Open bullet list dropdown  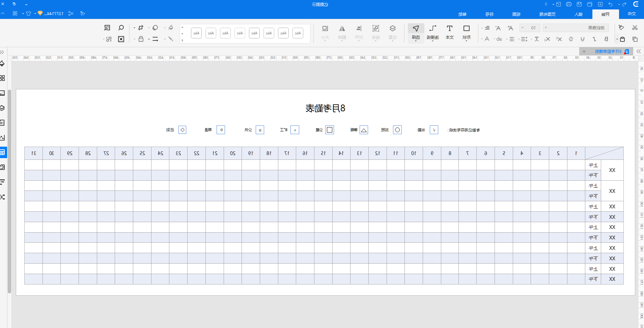[507, 39]
